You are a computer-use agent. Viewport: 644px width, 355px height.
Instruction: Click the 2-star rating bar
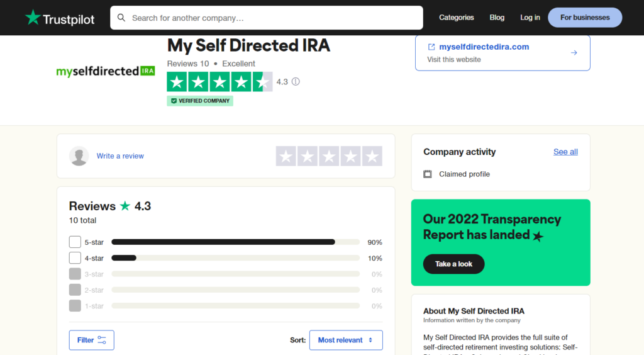click(236, 290)
